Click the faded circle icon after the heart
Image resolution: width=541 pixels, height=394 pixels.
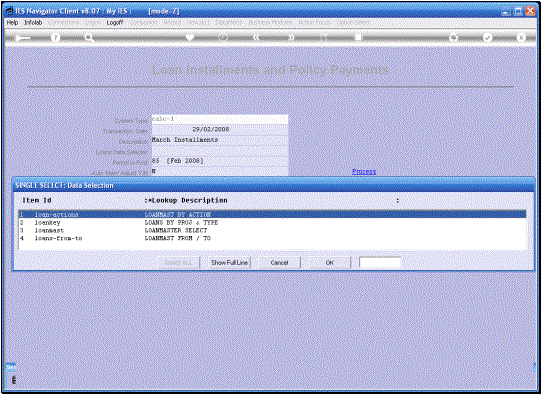point(223,37)
